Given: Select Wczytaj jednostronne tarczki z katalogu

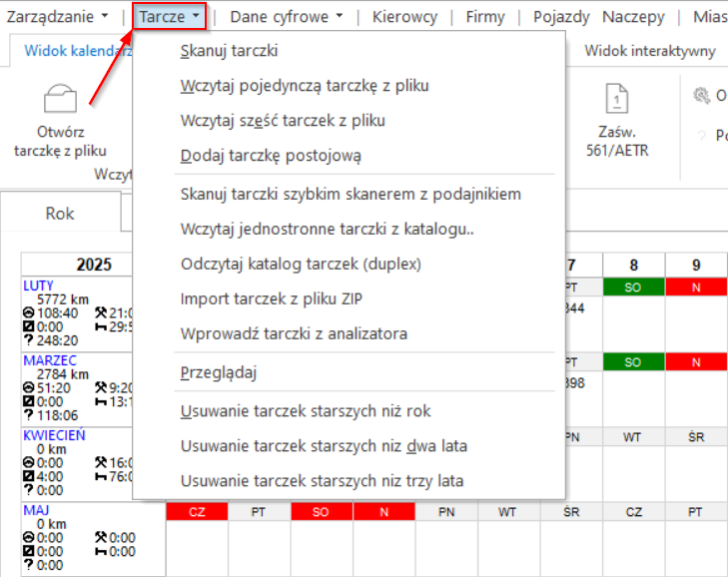Looking at the screenshot, I should pos(349,229).
